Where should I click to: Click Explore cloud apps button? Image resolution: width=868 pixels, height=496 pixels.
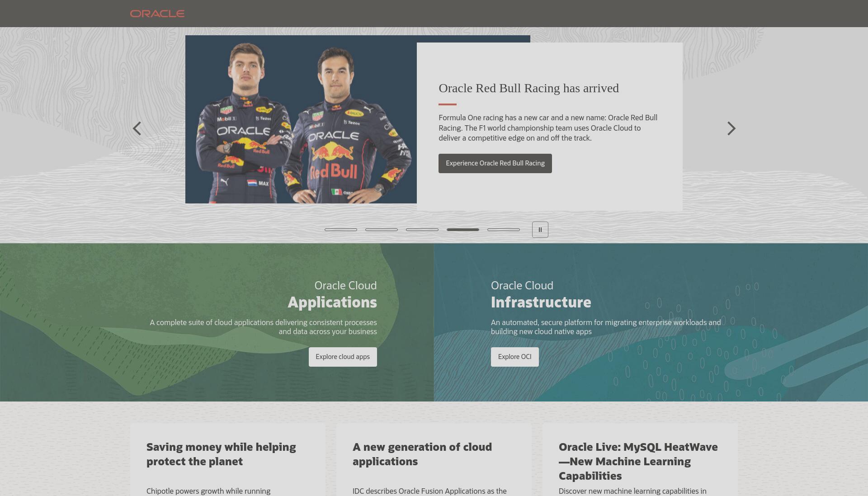[343, 357]
